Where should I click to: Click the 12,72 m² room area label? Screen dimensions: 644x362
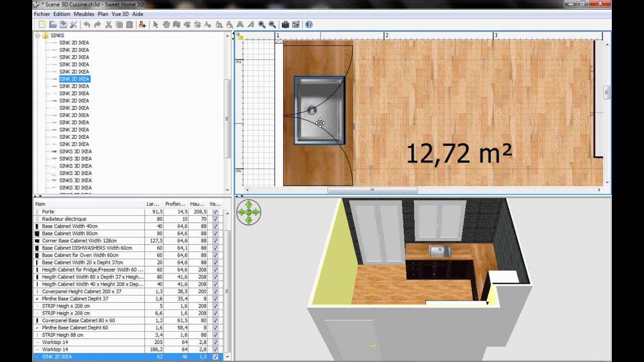coord(458,153)
